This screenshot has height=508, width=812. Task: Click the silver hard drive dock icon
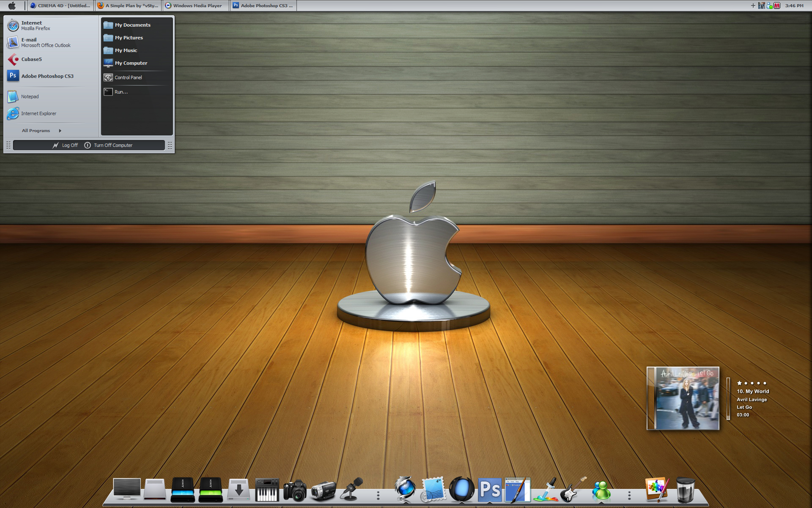(155, 489)
